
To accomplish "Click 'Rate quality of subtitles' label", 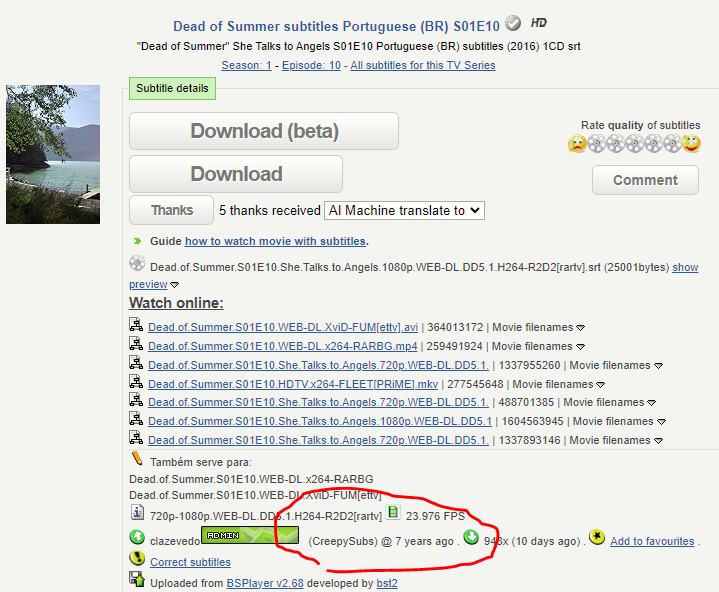I will [641, 125].
